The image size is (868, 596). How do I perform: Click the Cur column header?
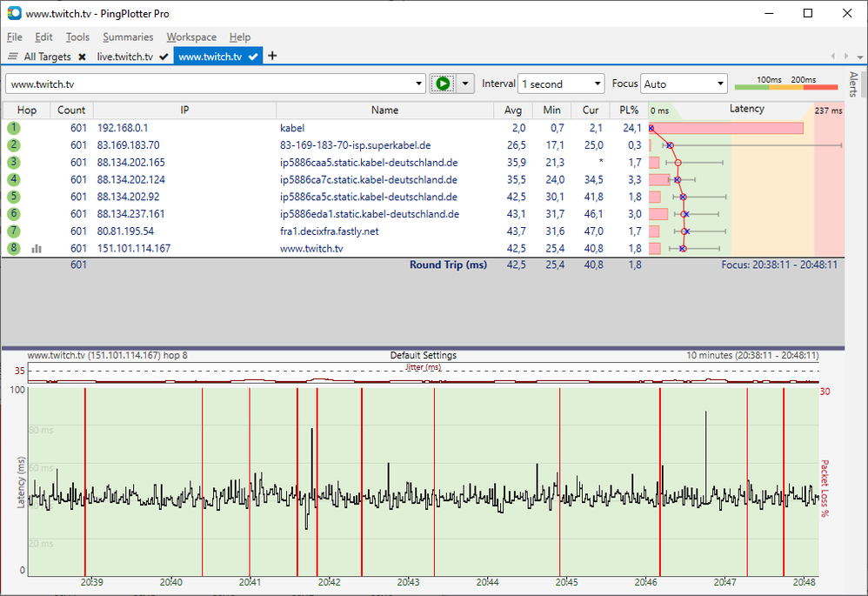tap(590, 110)
